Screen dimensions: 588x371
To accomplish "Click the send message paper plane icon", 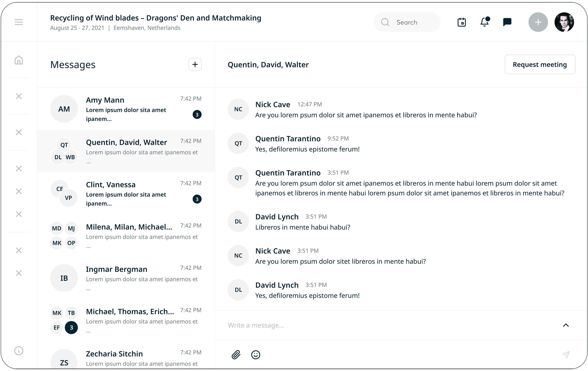I will [x=566, y=354].
